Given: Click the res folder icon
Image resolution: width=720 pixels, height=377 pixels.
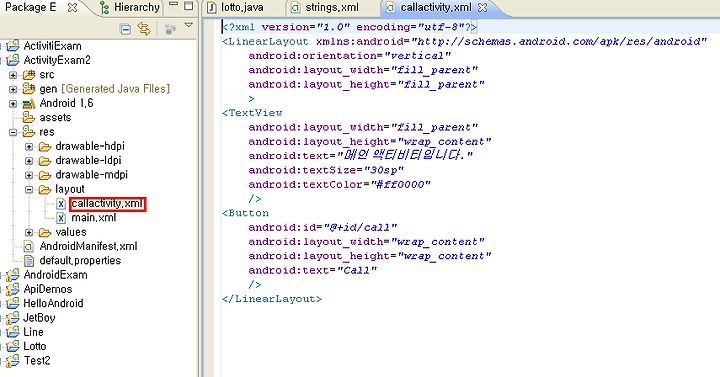Looking at the screenshot, I should pyautogui.click(x=28, y=132).
